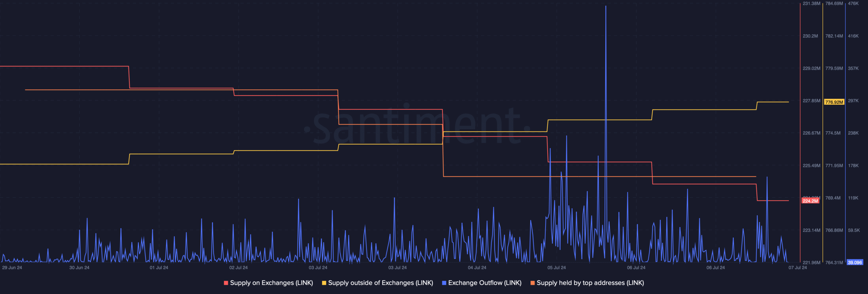Select the 30 Jun 24 date label

click(x=79, y=268)
